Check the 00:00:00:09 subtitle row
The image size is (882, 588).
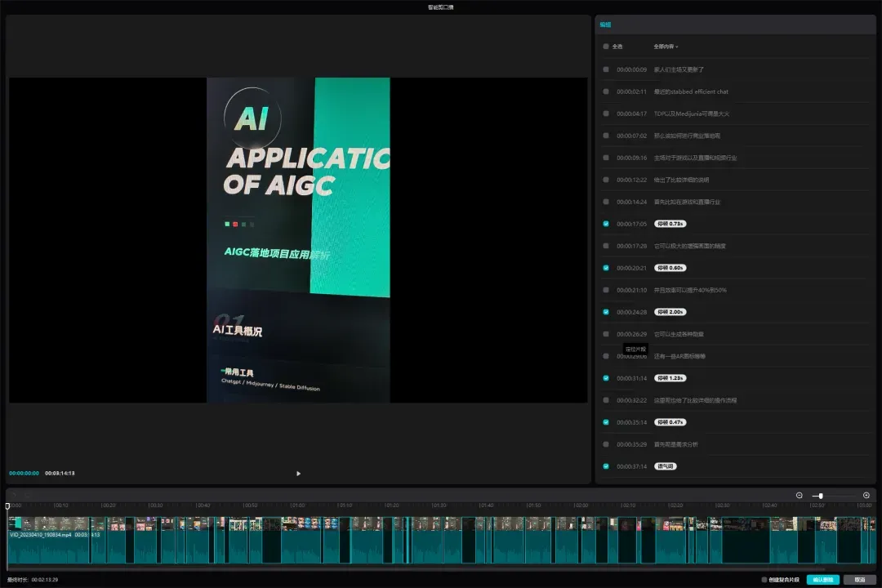pos(606,69)
